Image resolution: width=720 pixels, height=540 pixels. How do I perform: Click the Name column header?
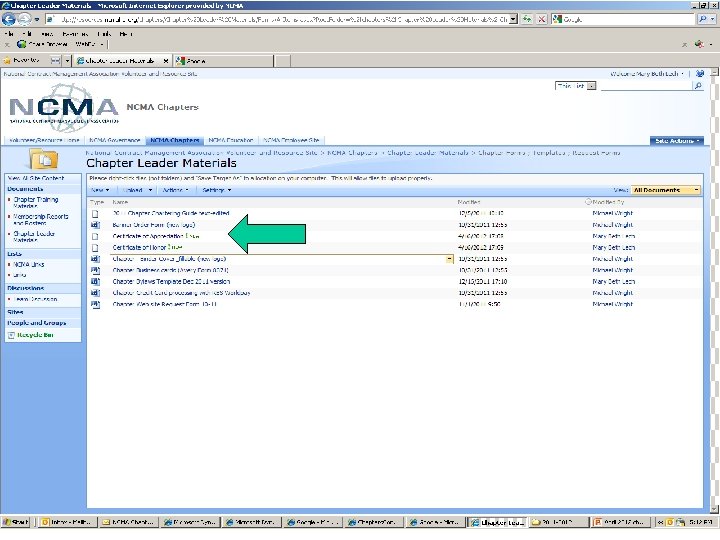click(120, 202)
